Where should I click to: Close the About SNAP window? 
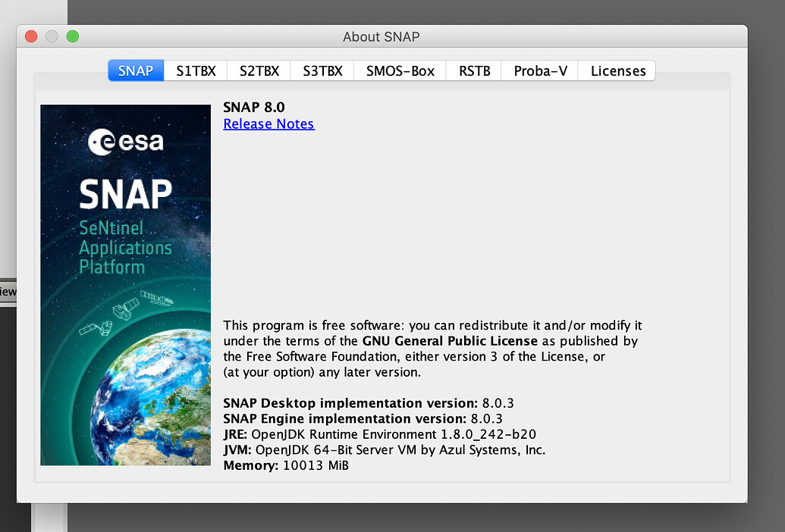(31, 36)
